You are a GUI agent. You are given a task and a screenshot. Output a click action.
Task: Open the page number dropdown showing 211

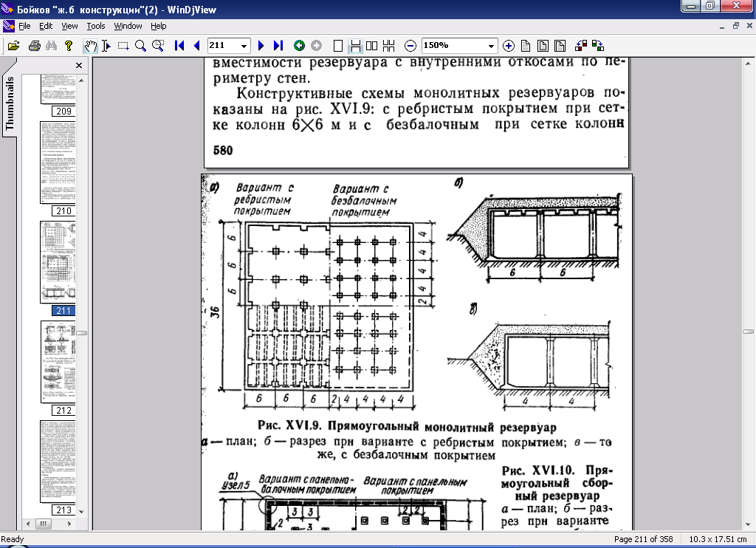point(244,46)
